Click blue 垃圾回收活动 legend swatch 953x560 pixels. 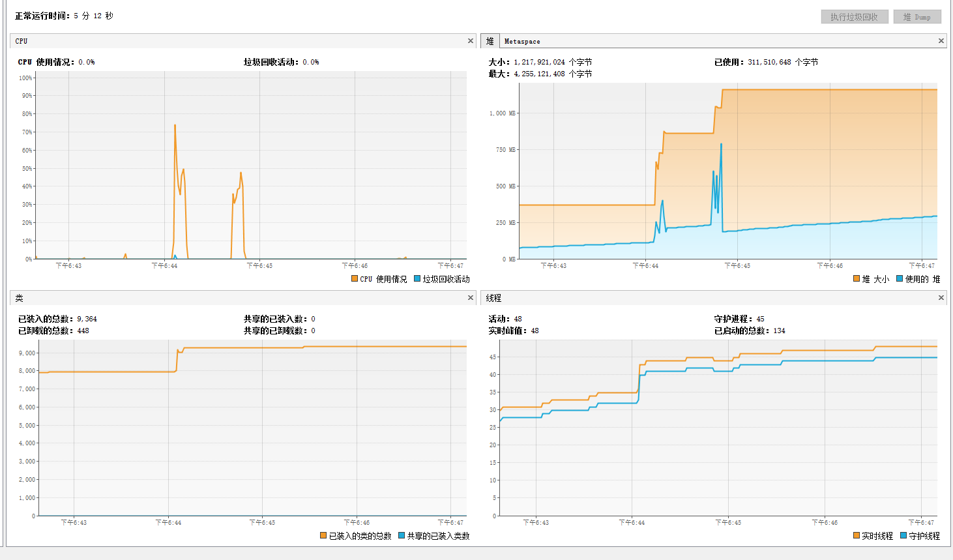417,278
